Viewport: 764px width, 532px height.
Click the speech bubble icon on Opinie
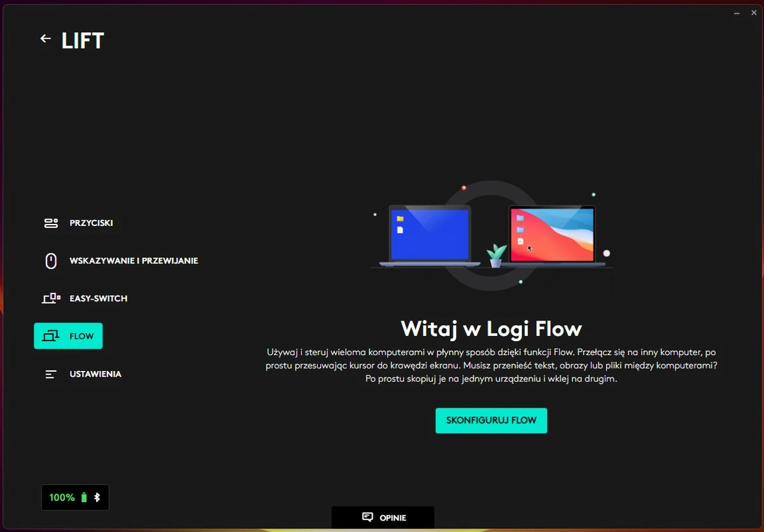(x=367, y=517)
